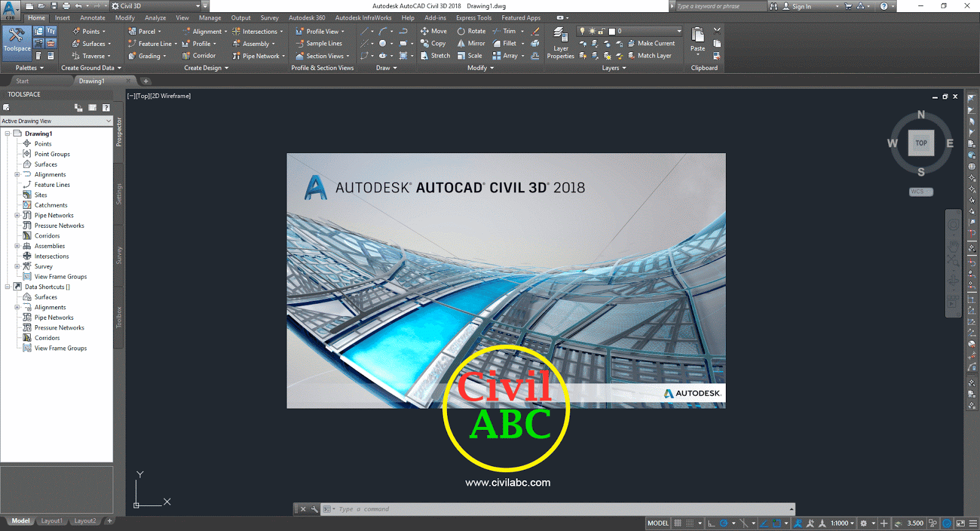Select Point Groups in the Prospector tree
This screenshot has width=980, height=531.
point(52,154)
